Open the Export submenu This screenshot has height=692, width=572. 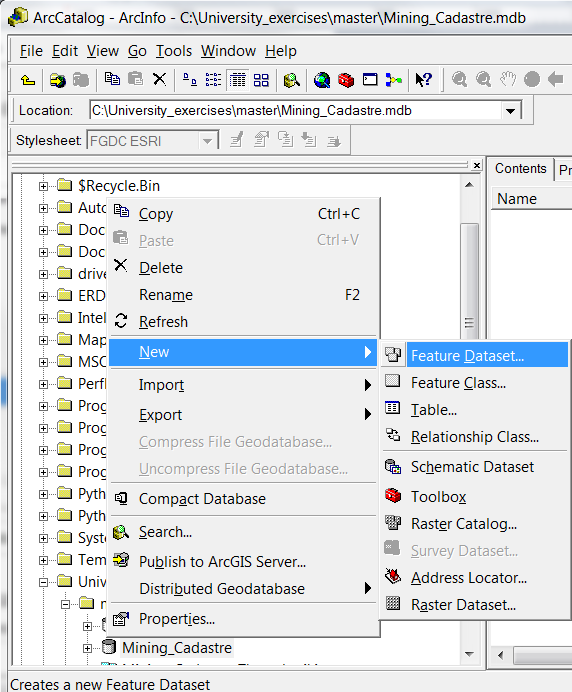242,415
